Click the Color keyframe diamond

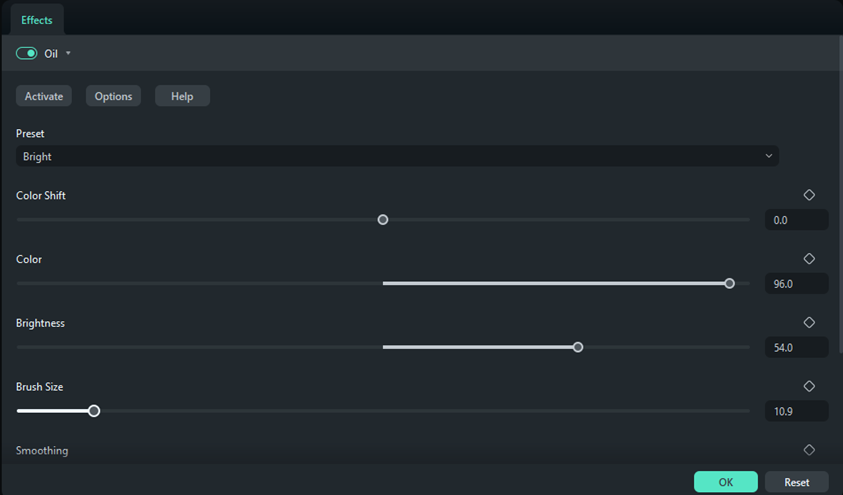point(809,259)
